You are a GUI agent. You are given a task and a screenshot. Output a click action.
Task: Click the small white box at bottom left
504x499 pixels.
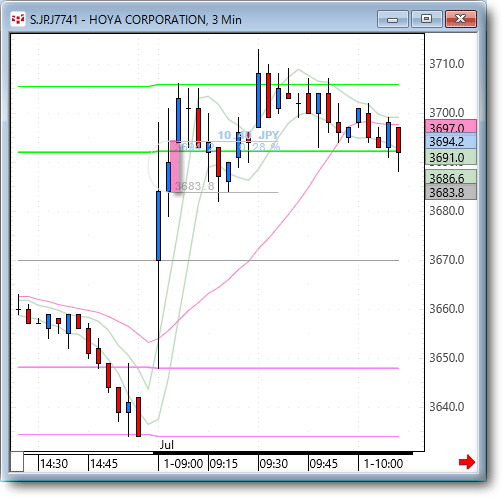point(17,462)
